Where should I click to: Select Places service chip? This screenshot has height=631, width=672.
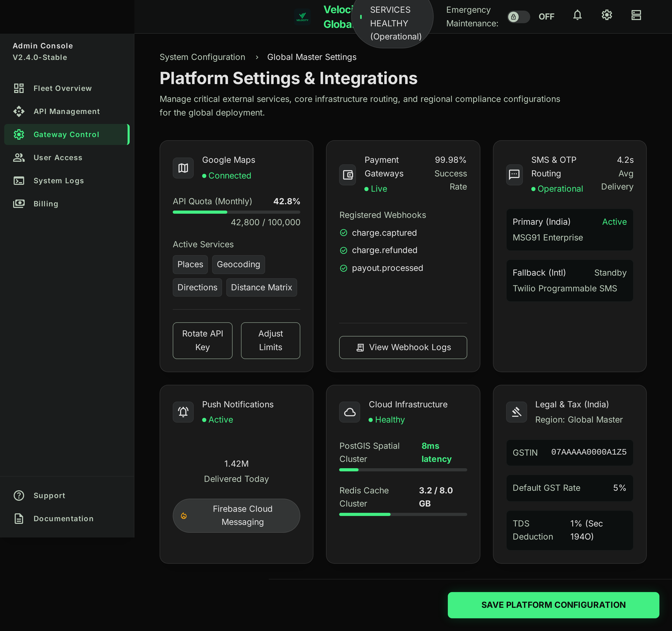(190, 264)
